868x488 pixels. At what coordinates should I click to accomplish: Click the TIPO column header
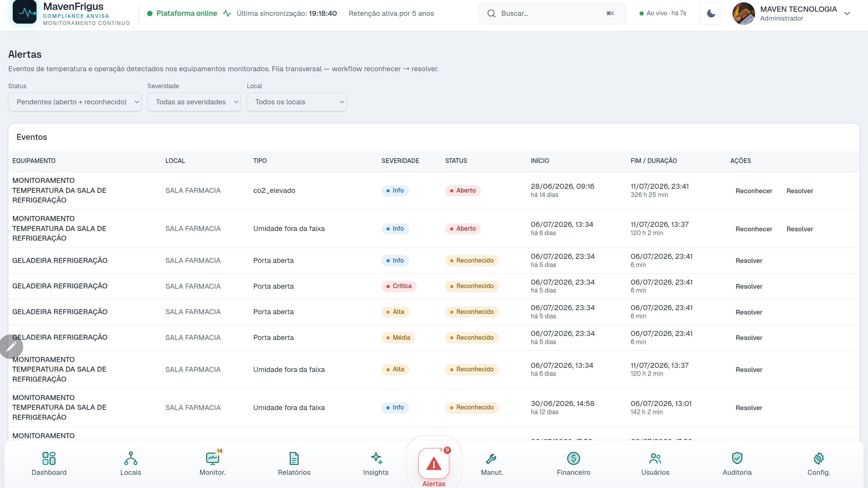click(x=260, y=161)
